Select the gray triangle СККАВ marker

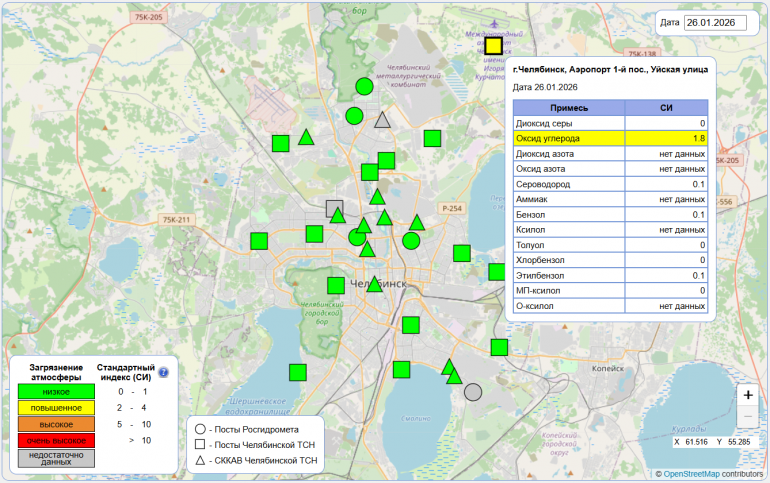coord(381,121)
